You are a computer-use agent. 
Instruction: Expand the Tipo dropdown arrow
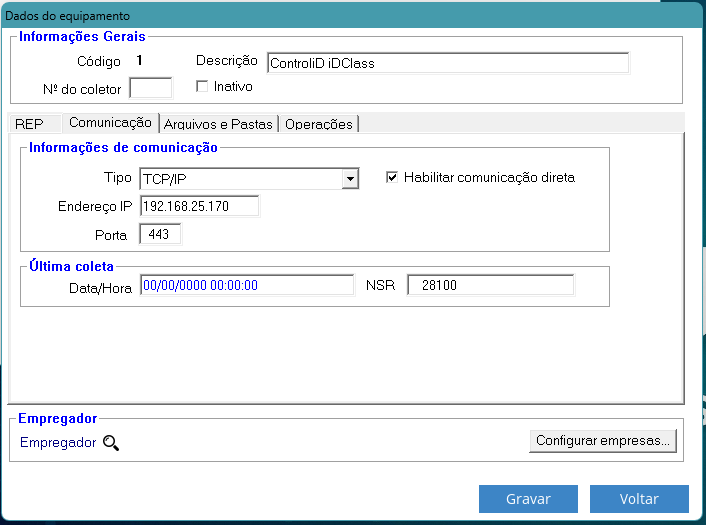tap(349, 179)
